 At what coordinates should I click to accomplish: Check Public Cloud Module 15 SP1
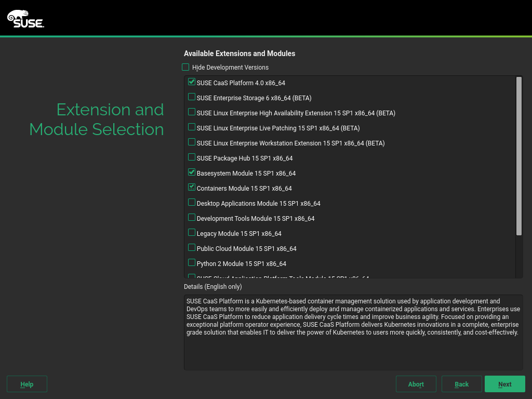192,248
